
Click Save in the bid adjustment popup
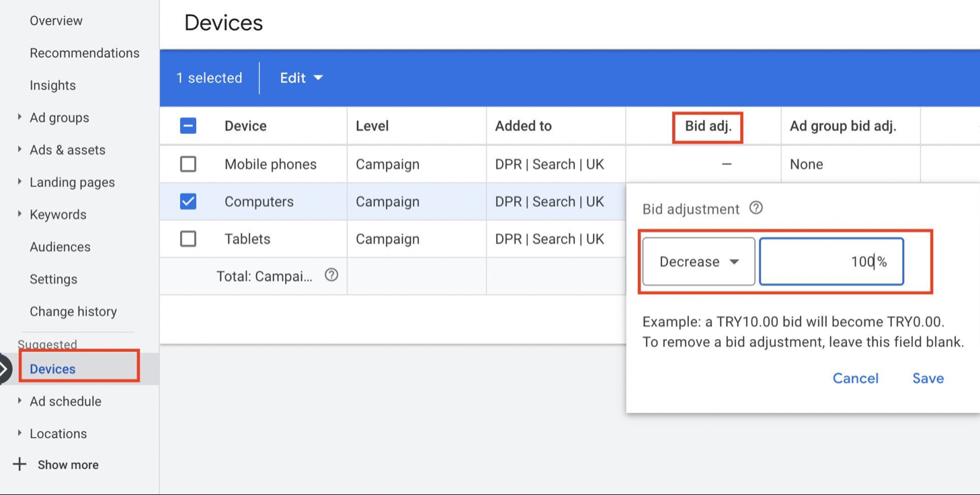pyautogui.click(x=928, y=378)
